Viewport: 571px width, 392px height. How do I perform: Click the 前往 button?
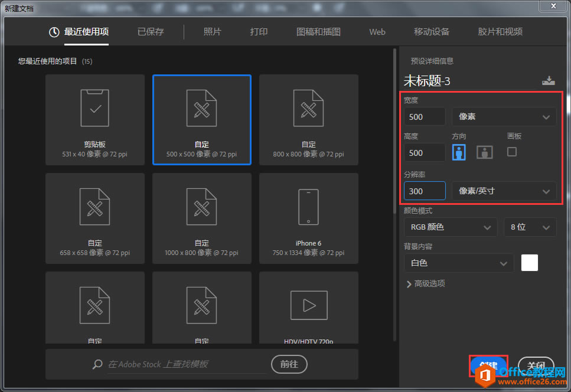(x=289, y=364)
